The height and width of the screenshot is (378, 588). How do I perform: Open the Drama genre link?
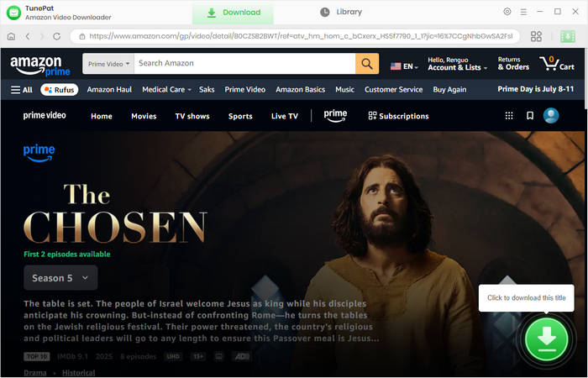(x=35, y=373)
